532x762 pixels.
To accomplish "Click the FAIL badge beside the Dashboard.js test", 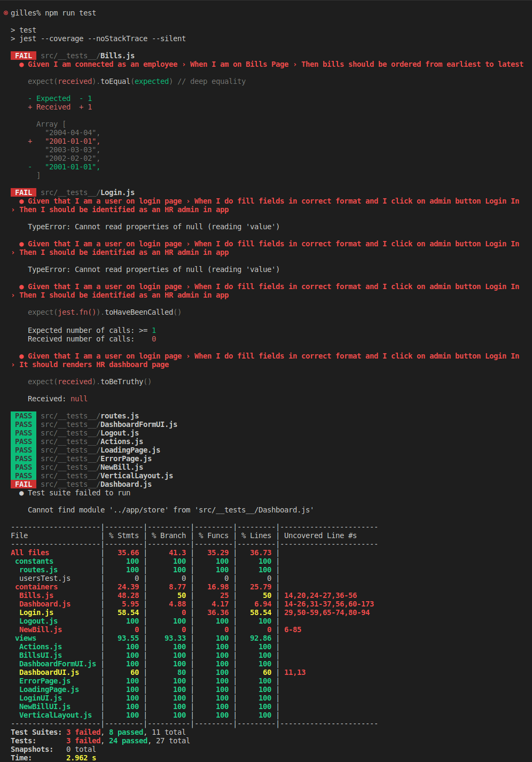I will coord(24,484).
